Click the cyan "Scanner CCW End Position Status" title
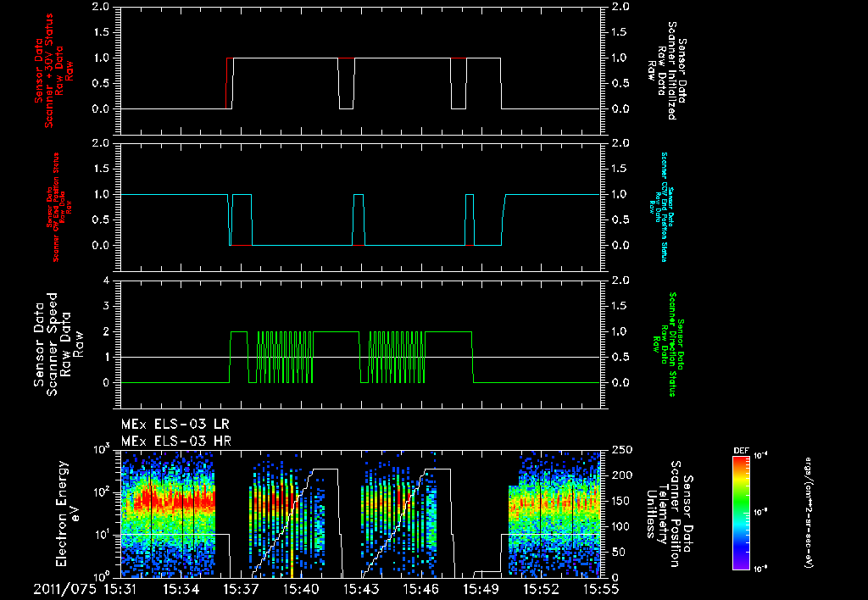Screen dimensions: 868x600 click(x=665, y=207)
